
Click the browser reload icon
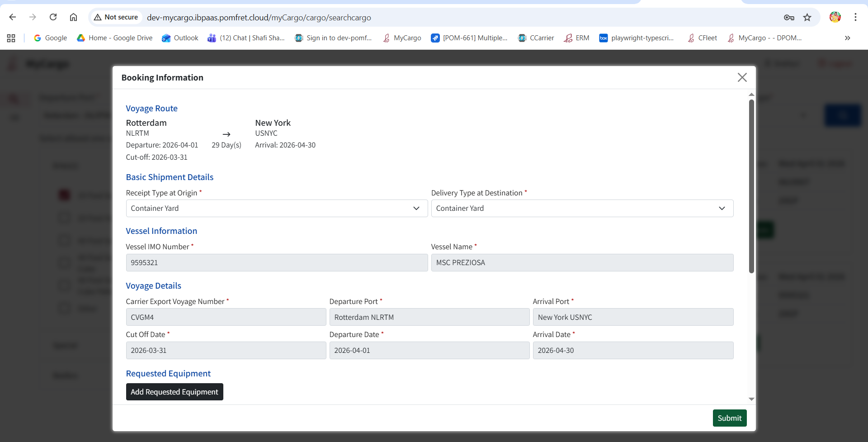pos(53,17)
